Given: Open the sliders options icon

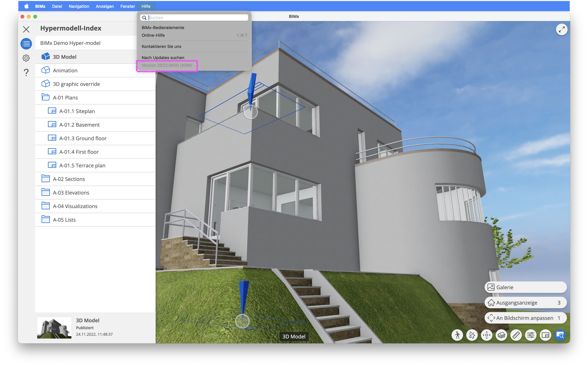Looking at the screenshot, I should [531, 335].
